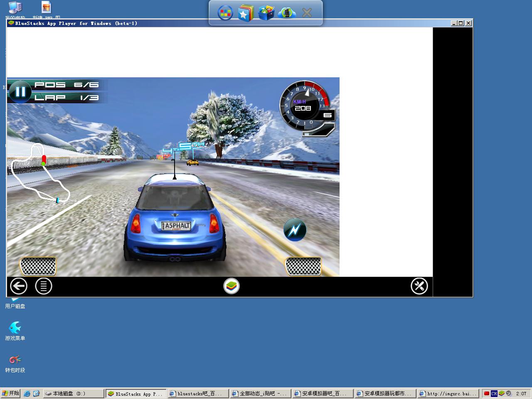Image resolution: width=532 pixels, height=399 pixels.
Task: Click the second quick launch browser icon
Action: click(36, 393)
